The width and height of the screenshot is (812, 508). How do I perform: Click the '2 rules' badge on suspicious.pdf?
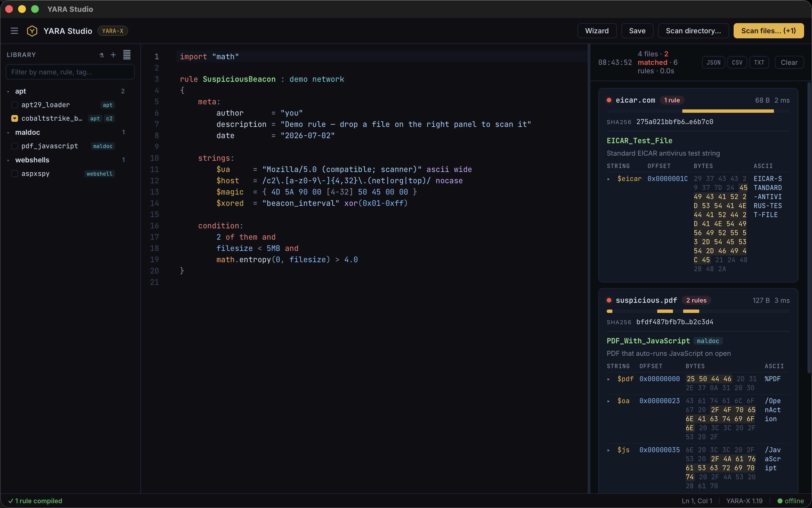point(696,300)
